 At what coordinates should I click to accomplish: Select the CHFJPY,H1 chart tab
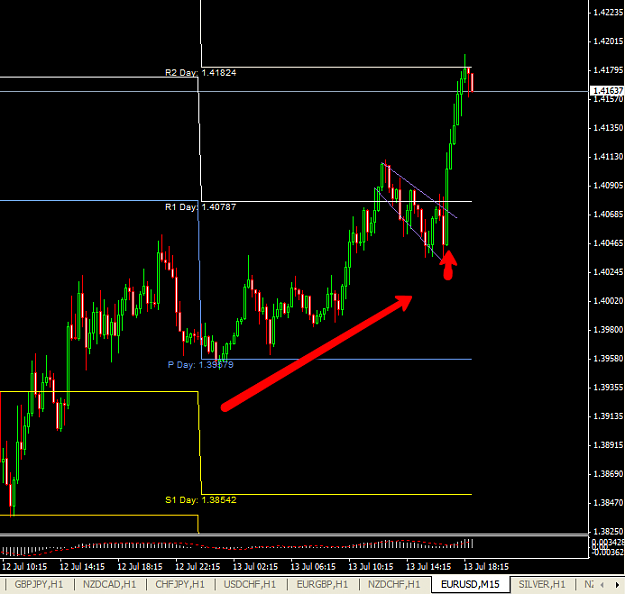tap(180, 584)
